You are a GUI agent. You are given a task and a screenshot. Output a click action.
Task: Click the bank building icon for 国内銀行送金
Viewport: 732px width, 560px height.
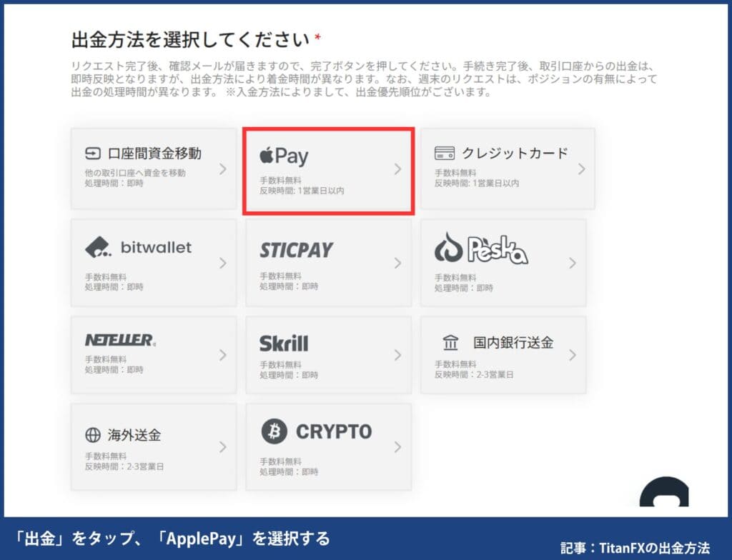450,343
